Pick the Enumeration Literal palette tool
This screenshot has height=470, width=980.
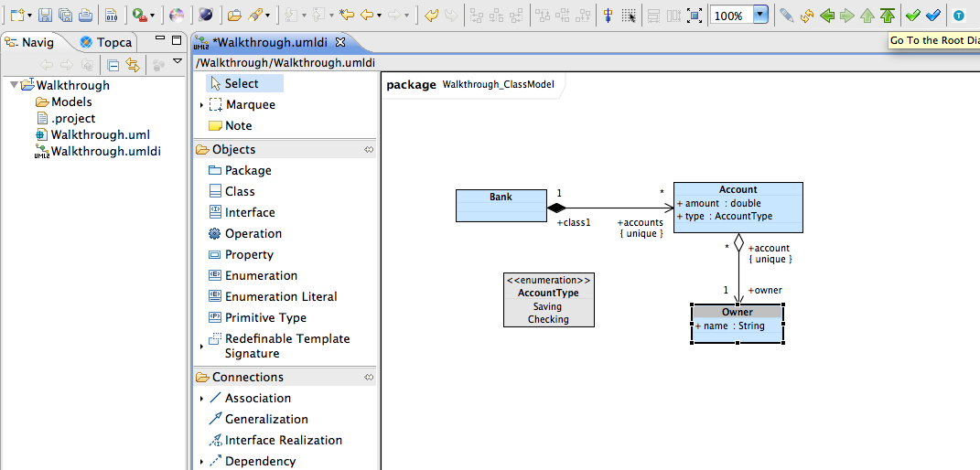click(x=273, y=296)
